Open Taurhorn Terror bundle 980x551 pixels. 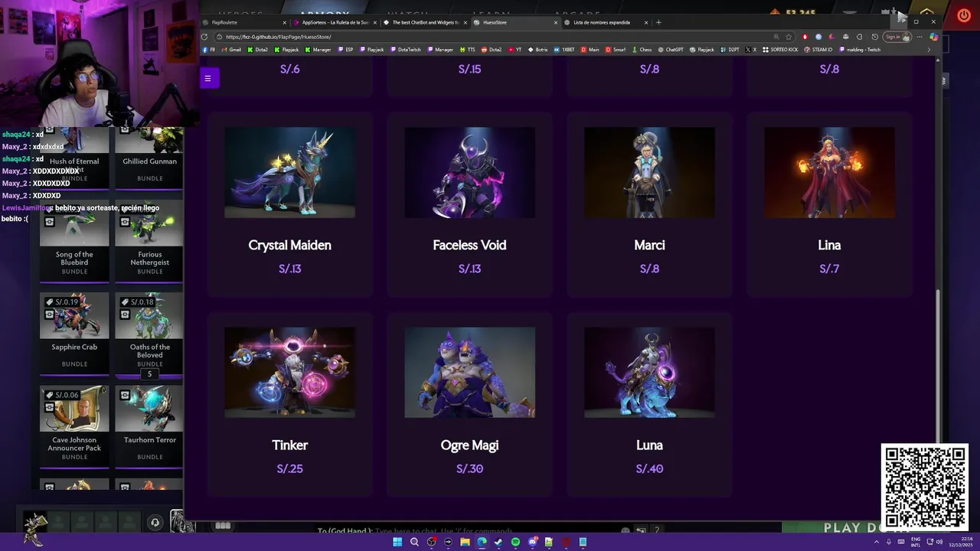pyautogui.click(x=149, y=425)
